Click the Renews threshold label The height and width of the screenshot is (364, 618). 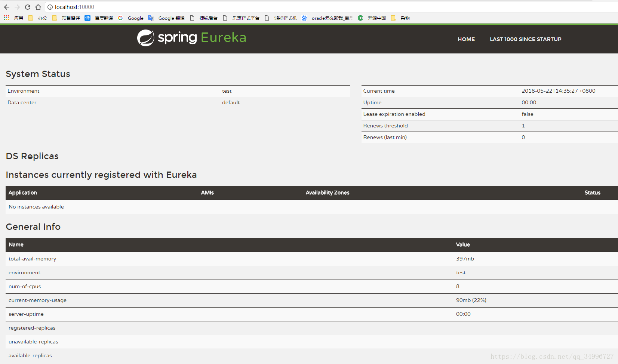coord(385,126)
